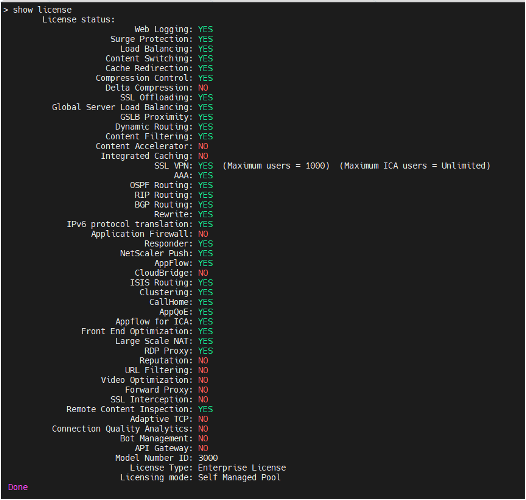Image resolution: width=526 pixels, height=500 pixels.
Task: Select '(Maximum users = 1000)' text
Action: pyautogui.click(x=276, y=166)
